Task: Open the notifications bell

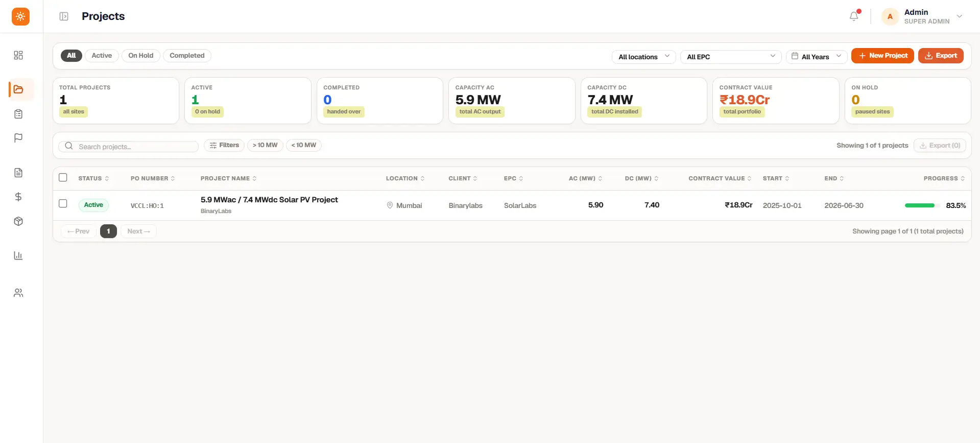Action: (854, 16)
